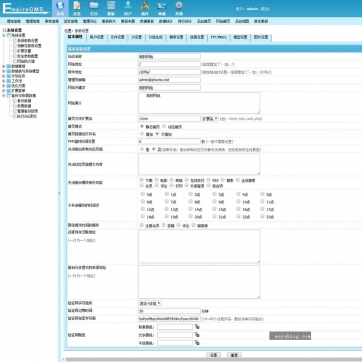The height and width of the screenshot is (362, 362).
Task: Expand the 工作流 tree folder
Action: pos(4,81)
